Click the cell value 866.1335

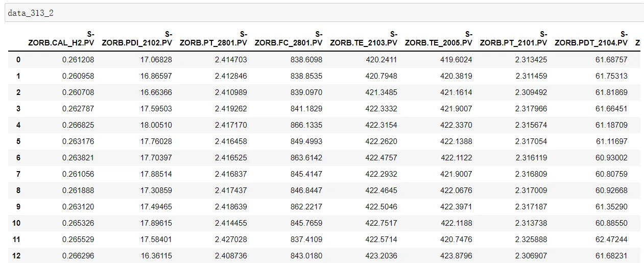(x=306, y=125)
